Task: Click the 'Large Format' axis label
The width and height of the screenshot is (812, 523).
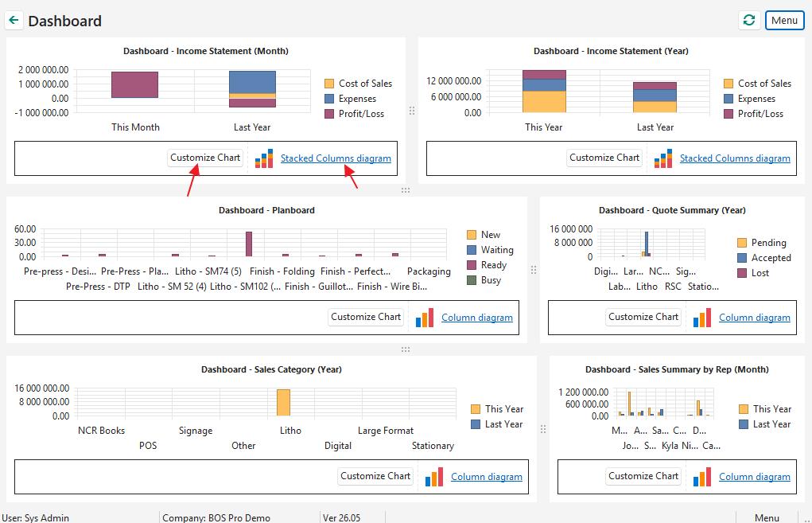Action: pyautogui.click(x=386, y=431)
